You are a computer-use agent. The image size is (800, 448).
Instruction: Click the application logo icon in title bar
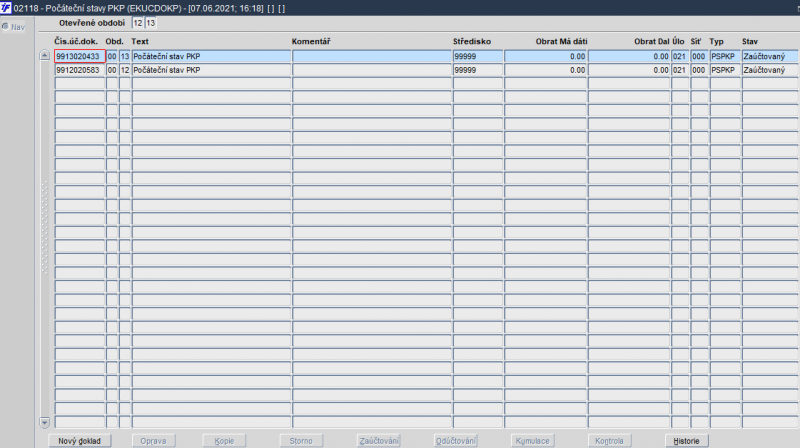point(6,8)
